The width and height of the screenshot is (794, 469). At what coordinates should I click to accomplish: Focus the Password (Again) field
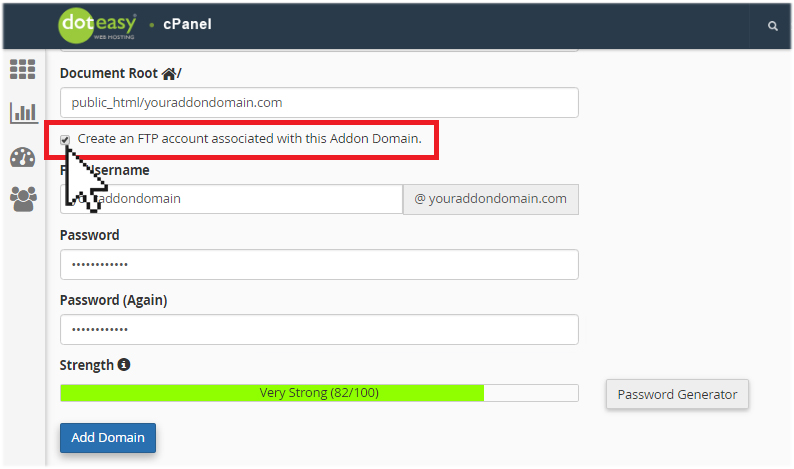pos(319,329)
